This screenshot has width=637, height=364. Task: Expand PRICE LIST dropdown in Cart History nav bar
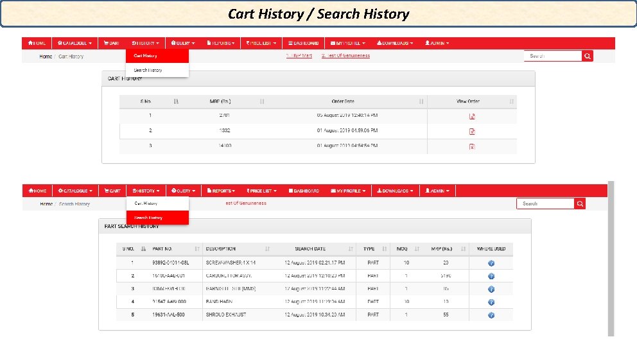click(261, 43)
